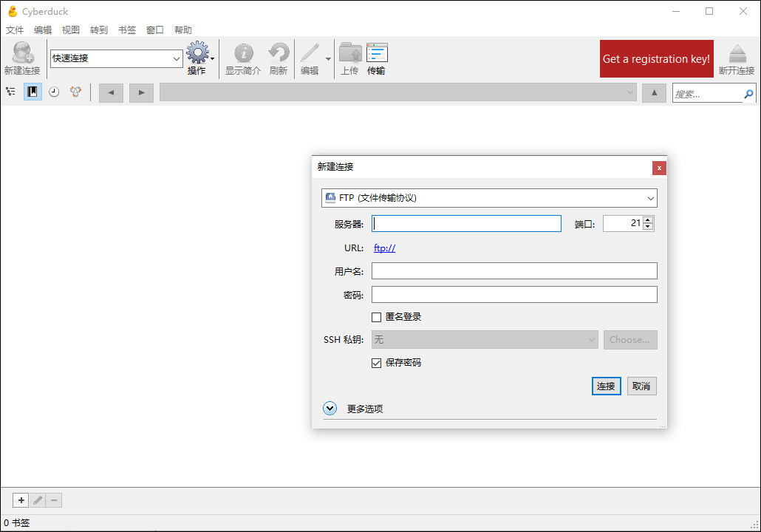Open the 传输 transfers window icon
The image size is (761, 532).
click(377, 54)
